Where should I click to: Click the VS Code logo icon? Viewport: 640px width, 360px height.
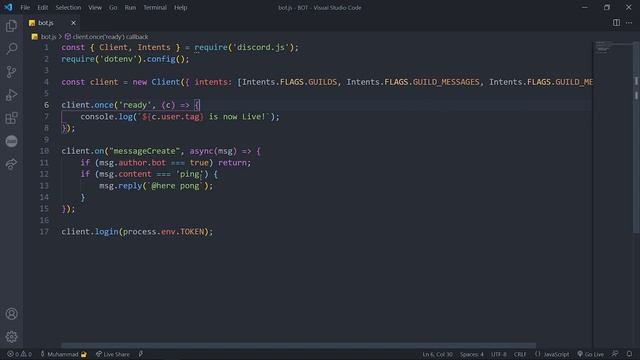click(8, 7)
